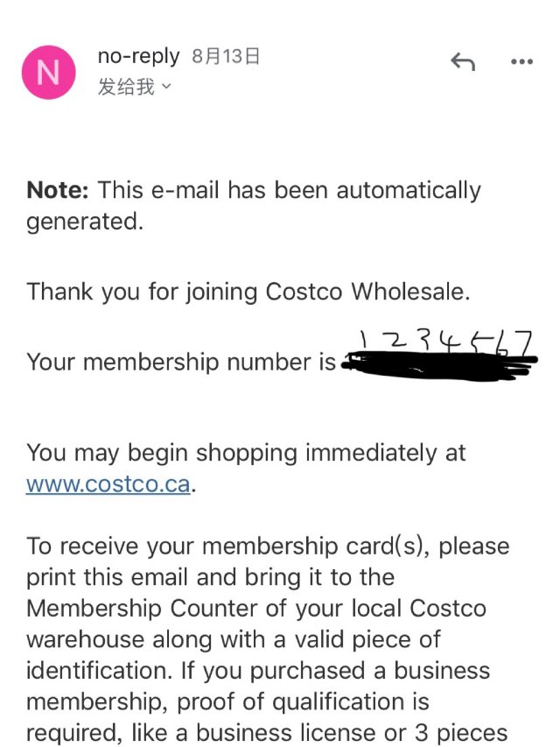Screen dimensions: 560x747
Task: Click the word "generated." in the note
Action: point(84,221)
